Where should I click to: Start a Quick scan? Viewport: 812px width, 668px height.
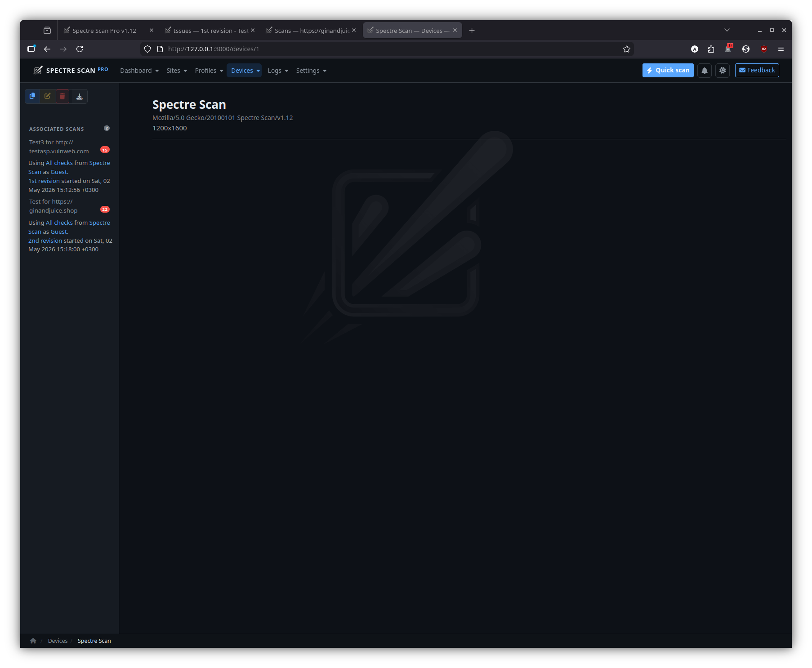(668, 71)
